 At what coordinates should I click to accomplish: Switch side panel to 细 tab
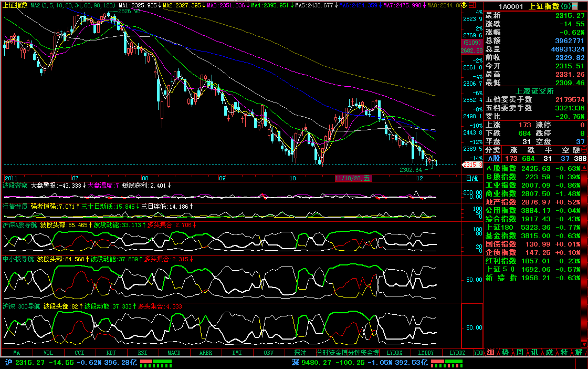click(x=490, y=353)
